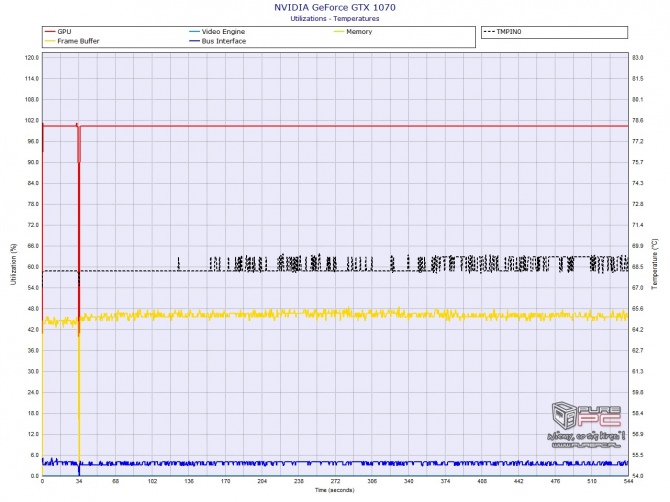Click the 120.0 utilization axis value
The image size is (670, 502).
tap(32, 57)
